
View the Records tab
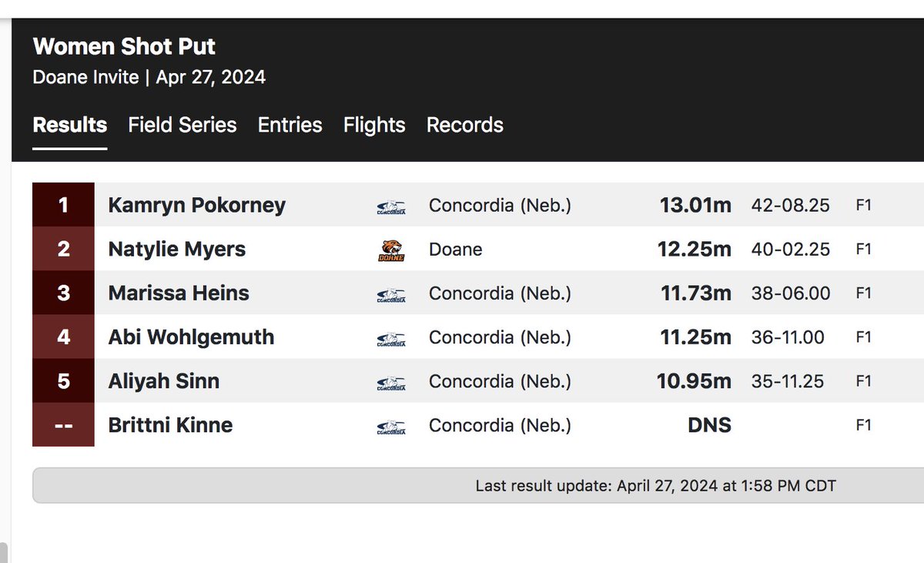click(465, 125)
